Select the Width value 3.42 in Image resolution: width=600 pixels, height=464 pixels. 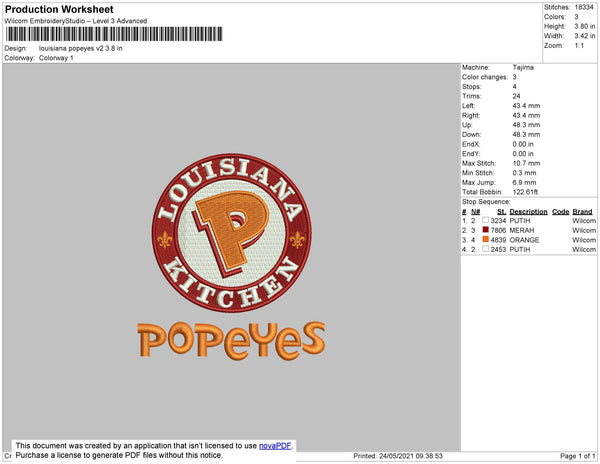pyautogui.click(x=585, y=36)
